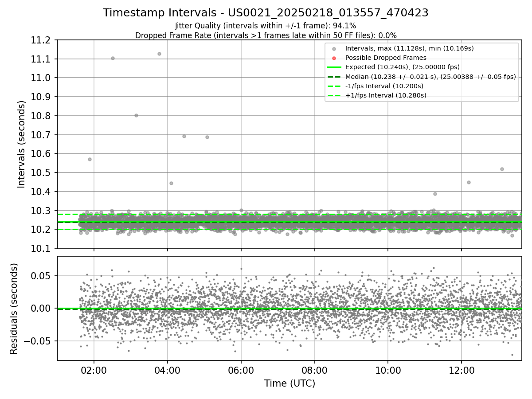Click the 02:00 x-axis tick label

94,370
